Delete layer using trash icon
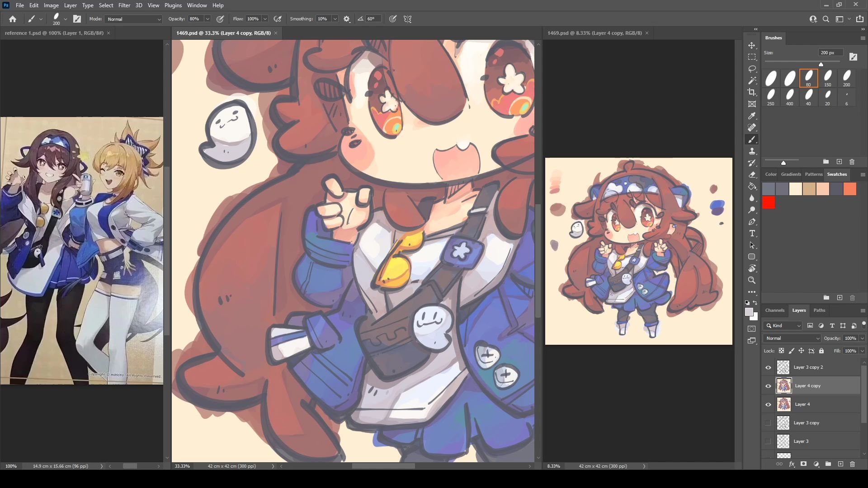Screen dimensions: 868x488 [852, 464]
